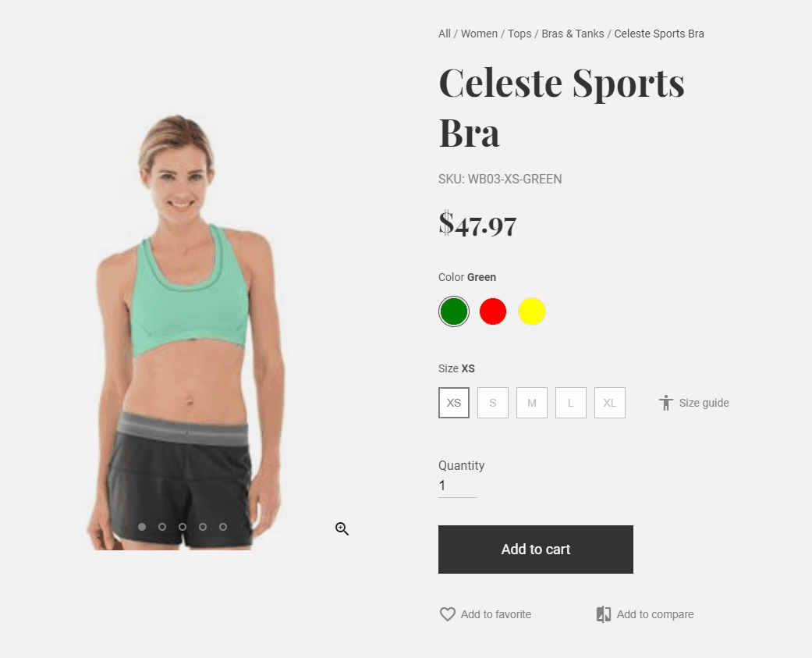812x658 pixels.
Task: Focus the Quantity input field
Action: pos(457,485)
